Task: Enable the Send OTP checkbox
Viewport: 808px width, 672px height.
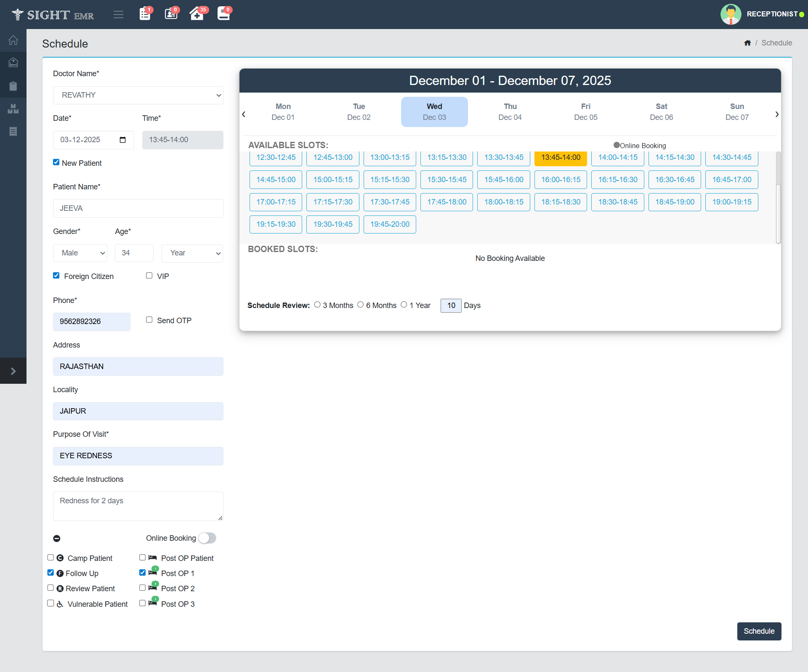Action: (149, 320)
